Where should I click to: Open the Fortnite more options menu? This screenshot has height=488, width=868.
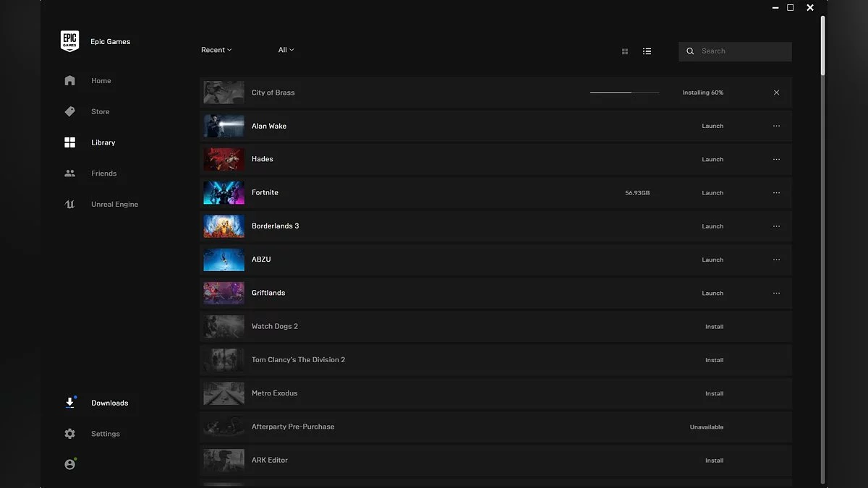tap(776, 193)
